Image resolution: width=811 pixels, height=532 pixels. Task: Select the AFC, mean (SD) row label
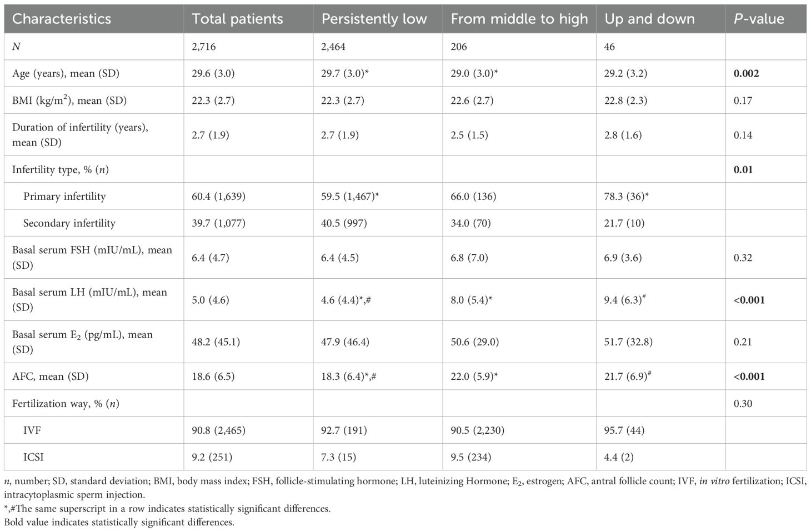point(50,377)
